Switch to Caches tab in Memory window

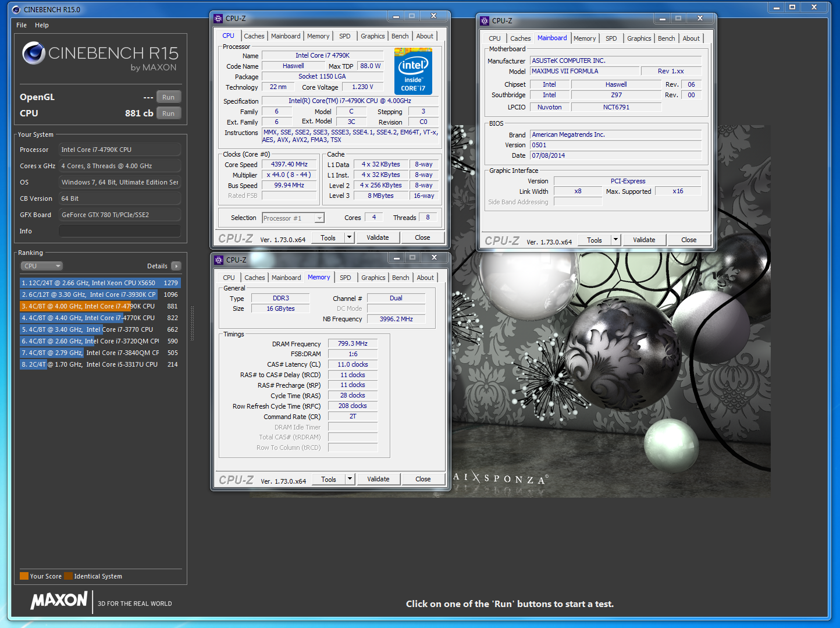click(255, 278)
